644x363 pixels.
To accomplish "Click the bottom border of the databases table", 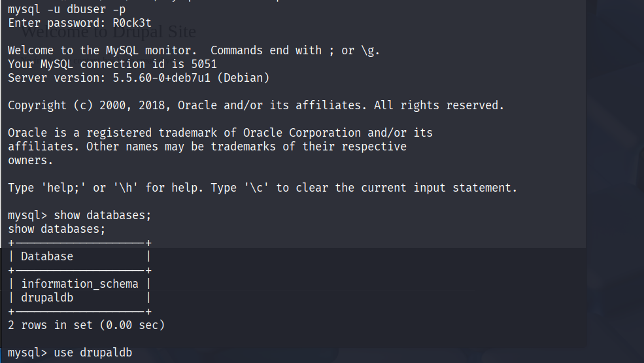I will [80, 311].
